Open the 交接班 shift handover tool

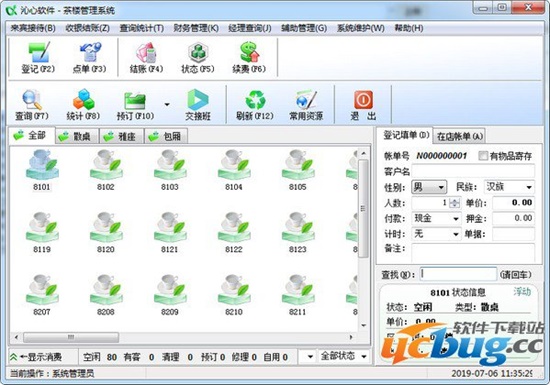tap(198, 105)
